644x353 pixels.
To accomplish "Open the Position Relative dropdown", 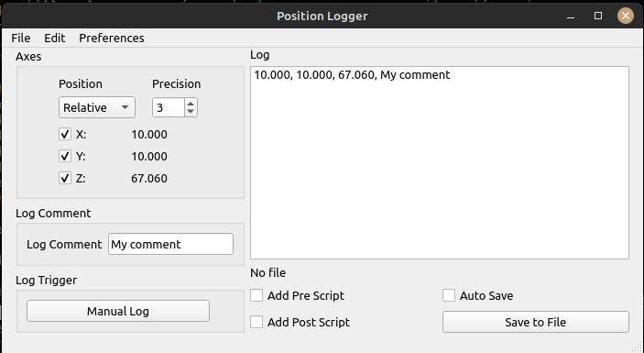I will coord(97,107).
